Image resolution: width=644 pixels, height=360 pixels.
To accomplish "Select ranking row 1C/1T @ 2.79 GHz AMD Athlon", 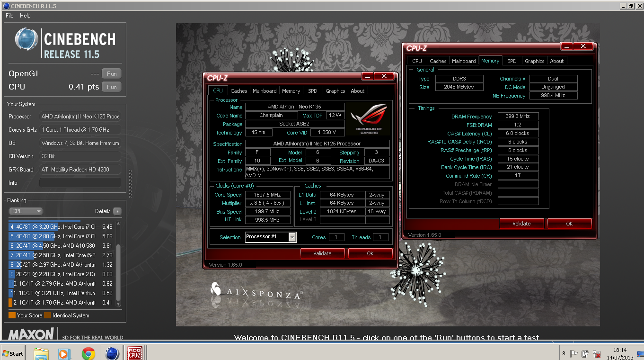I will [x=62, y=284].
